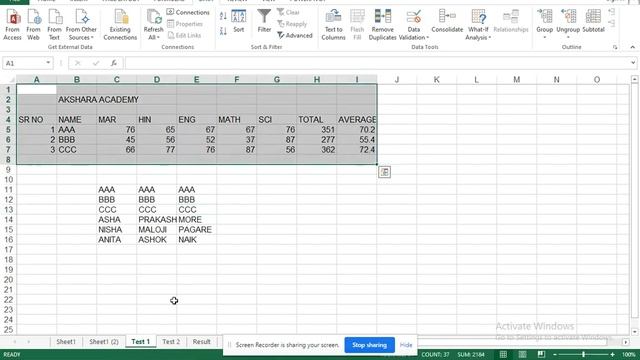Open Existing Connections

(x=120, y=25)
